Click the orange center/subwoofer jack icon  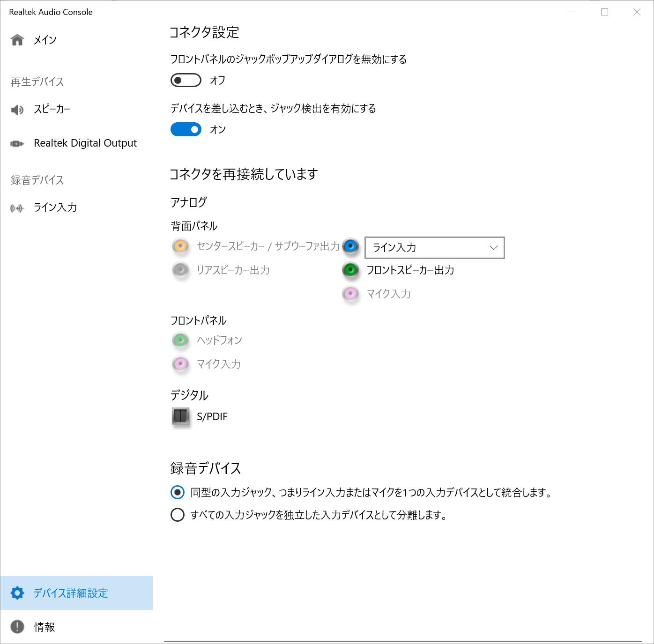(180, 246)
